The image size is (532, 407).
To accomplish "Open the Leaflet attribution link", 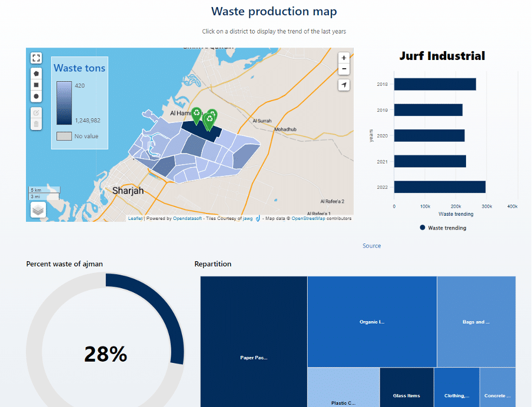I will pos(135,219).
